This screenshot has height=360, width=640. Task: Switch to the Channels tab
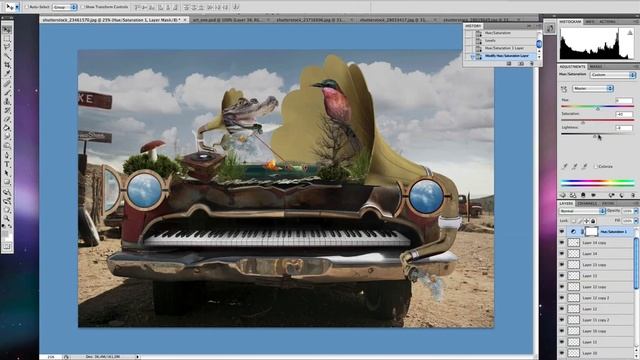pyautogui.click(x=588, y=203)
